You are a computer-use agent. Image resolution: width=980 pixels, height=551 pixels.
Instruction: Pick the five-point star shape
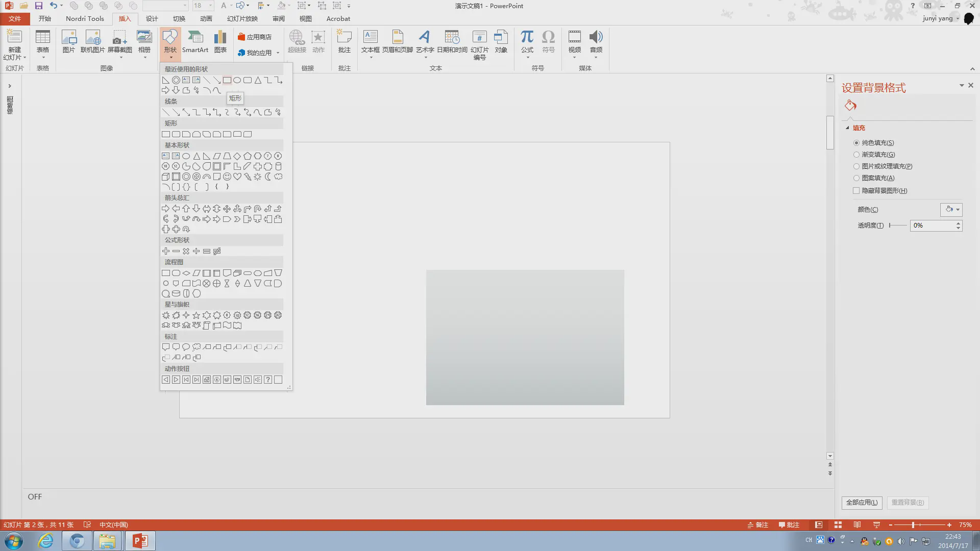pos(196,315)
